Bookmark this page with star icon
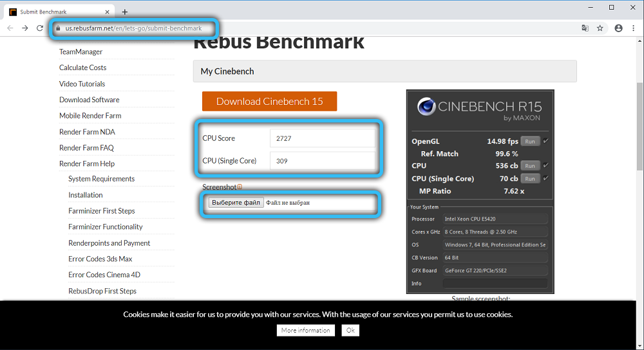This screenshot has height=350, width=644. [x=600, y=28]
